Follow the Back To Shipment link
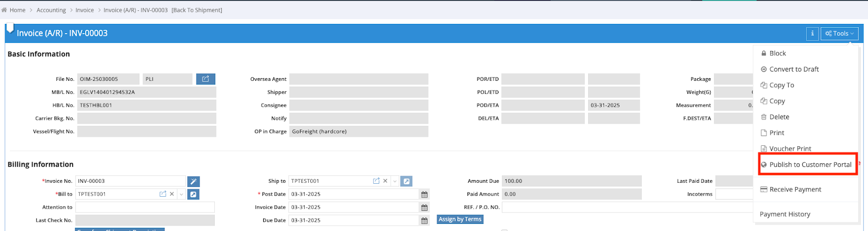868x231 pixels. [x=197, y=10]
